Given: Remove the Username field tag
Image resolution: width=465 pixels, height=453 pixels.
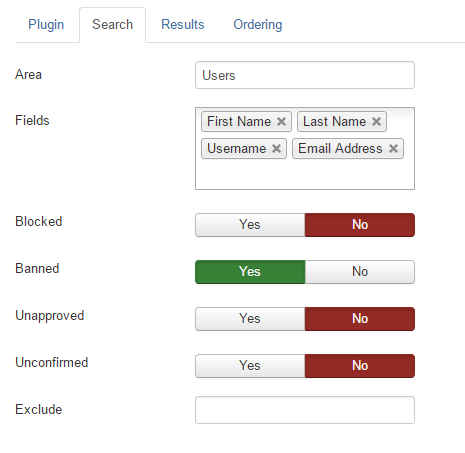Looking at the screenshot, I should [276, 149].
